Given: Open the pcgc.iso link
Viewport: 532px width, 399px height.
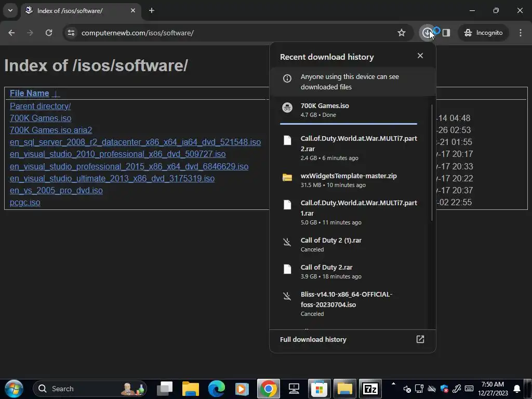Looking at the screenshot, I should tap(25, 203).
